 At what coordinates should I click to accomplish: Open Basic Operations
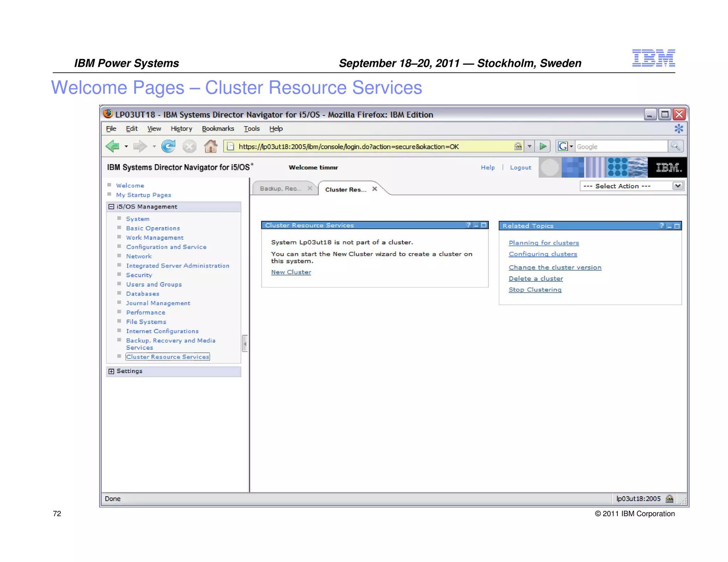(153, 228)
